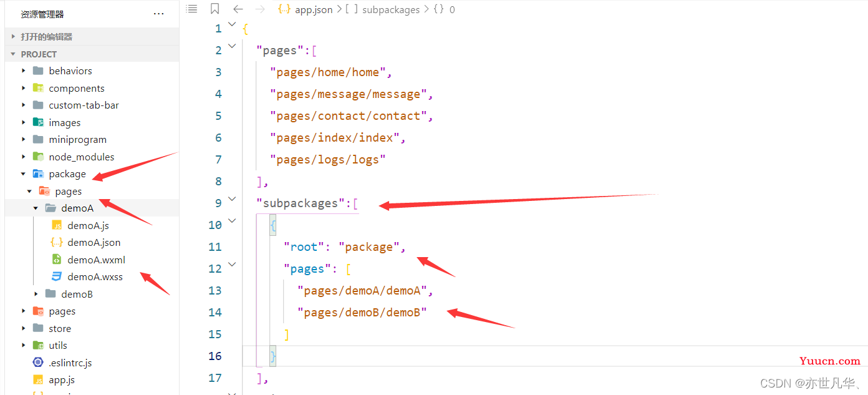Click the demoA open folder icon

(x=51, y=208)
